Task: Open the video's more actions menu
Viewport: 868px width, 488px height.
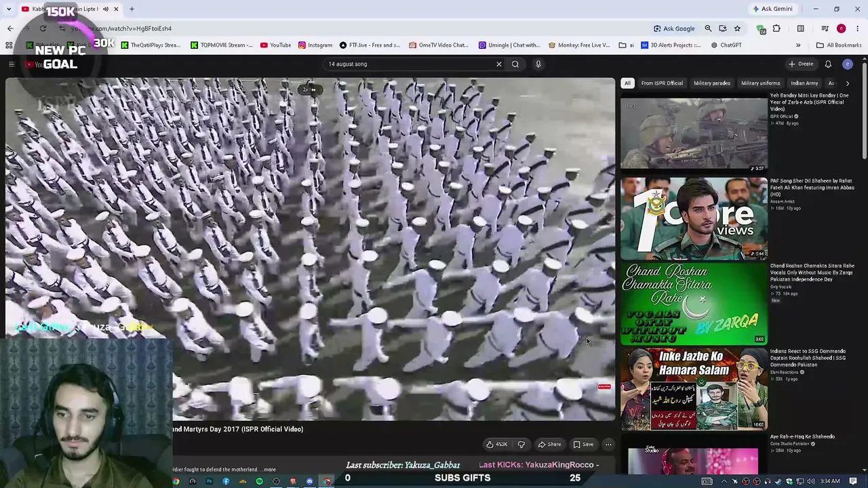Action: coord(608,445)
